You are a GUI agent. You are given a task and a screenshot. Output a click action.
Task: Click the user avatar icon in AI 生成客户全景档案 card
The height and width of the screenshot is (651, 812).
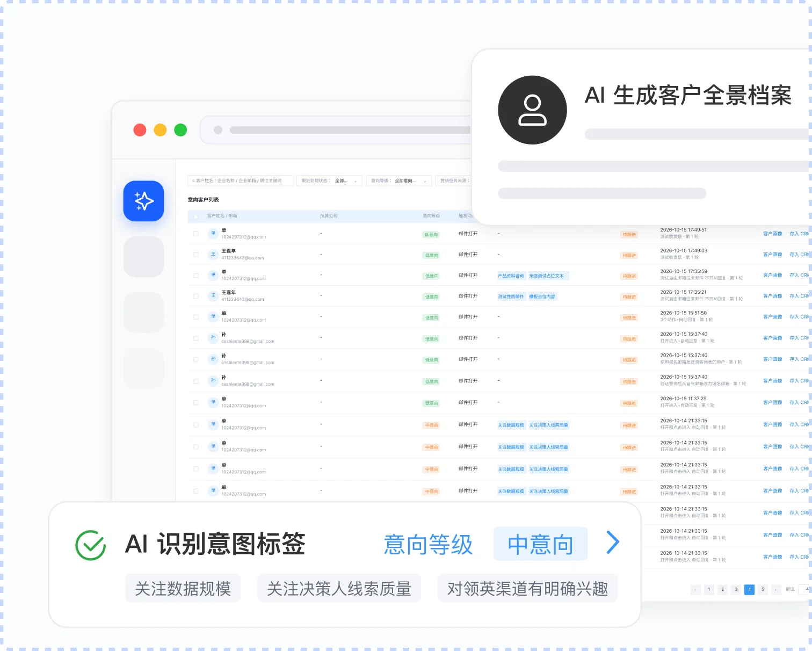click(x=532, y=110)
